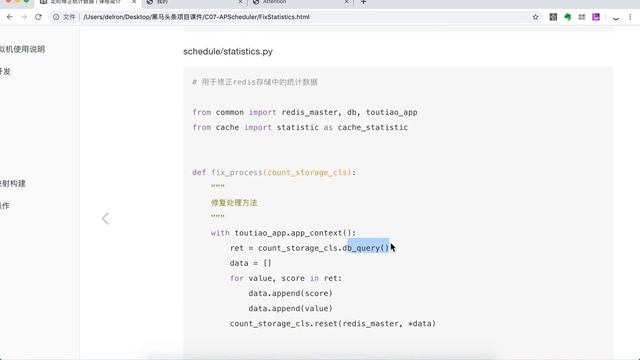This screenshot has width=640, height=360.
Task: Open the purple extension icon
Action: tap(596, 17)
